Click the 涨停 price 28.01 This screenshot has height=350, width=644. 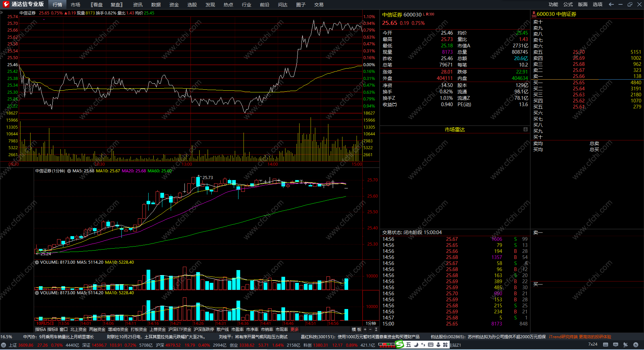point(447,72)
